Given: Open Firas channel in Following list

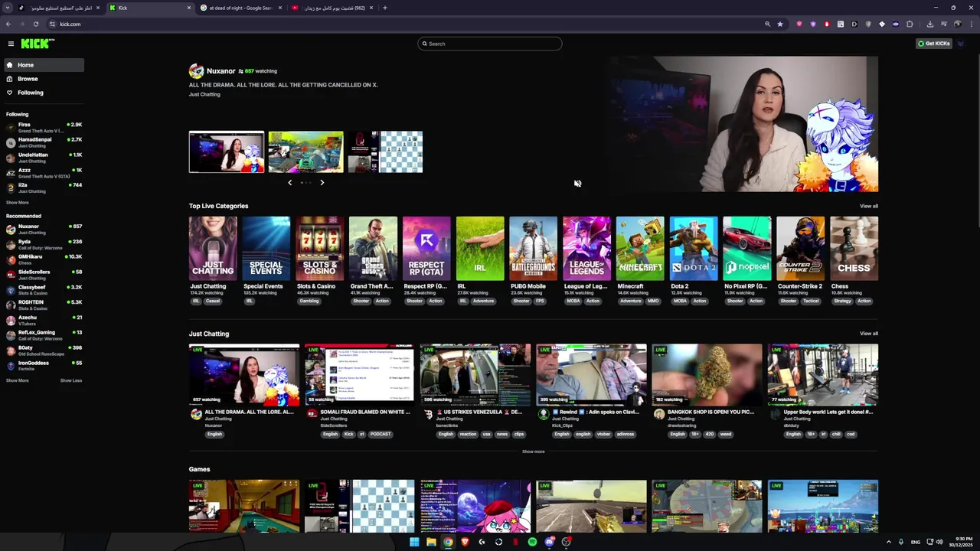Looking at the screenshot, I should click(x=44, y=127).
